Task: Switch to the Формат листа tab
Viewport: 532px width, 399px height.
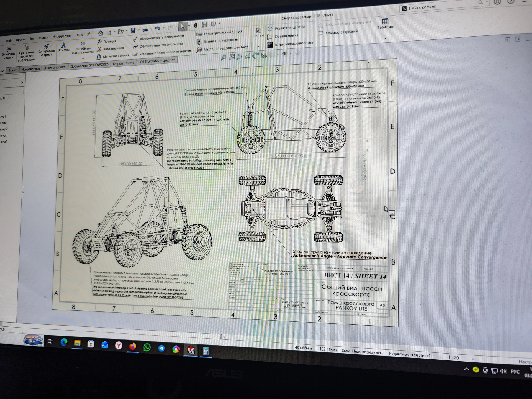Action: (x=123, y=63)
